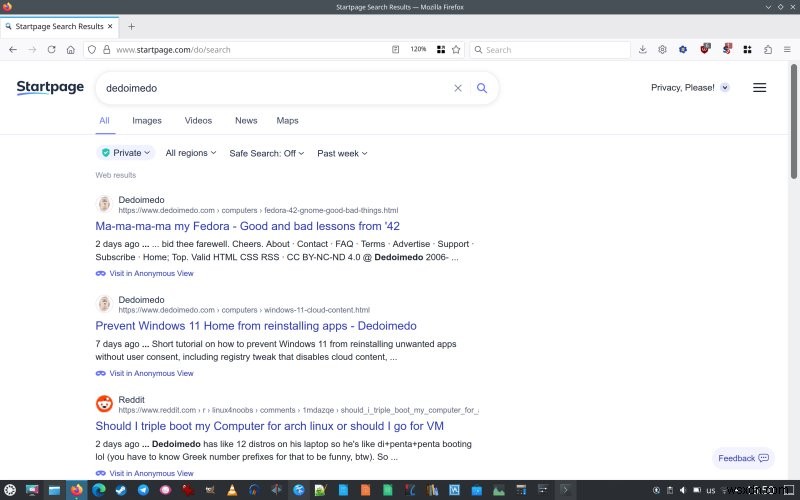Image resolution: width=800 pixels, height=500 pixels.
Task: Visit Fedora result in Anonymous View
Action: pos(145,273)
